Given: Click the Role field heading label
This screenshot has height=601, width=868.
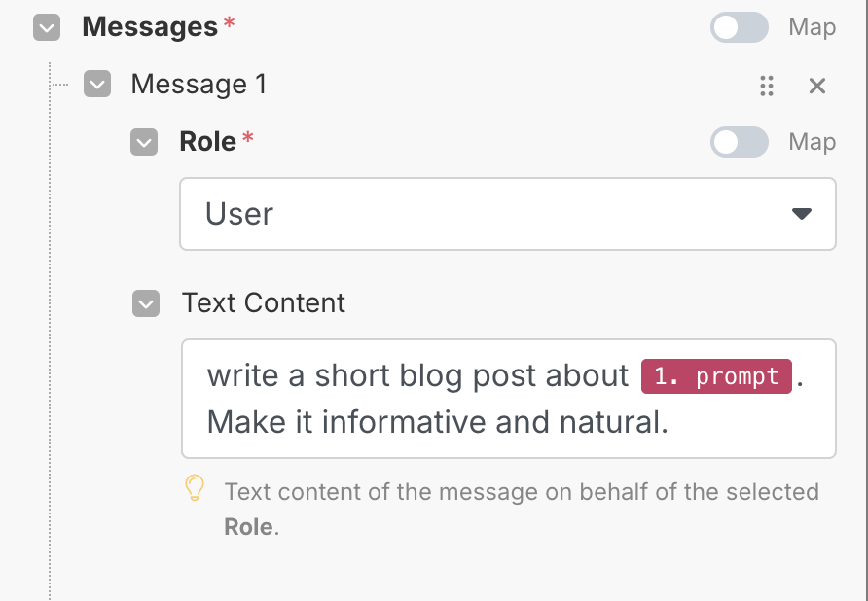Looking at the screenshot, I should click(208, 142).
